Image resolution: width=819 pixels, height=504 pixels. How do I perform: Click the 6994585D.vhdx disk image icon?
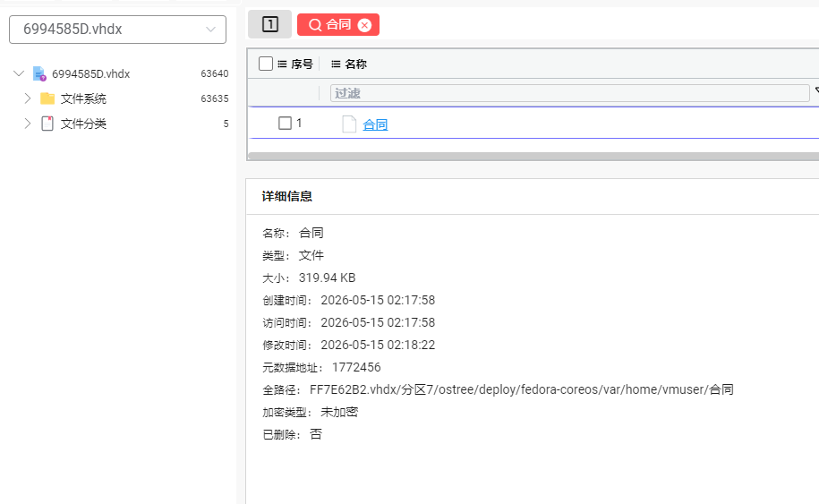point(39,73)
